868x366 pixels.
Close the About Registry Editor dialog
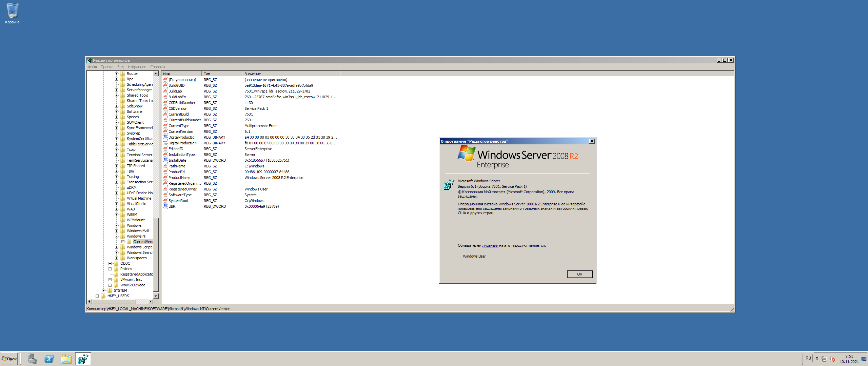[592, 141]
